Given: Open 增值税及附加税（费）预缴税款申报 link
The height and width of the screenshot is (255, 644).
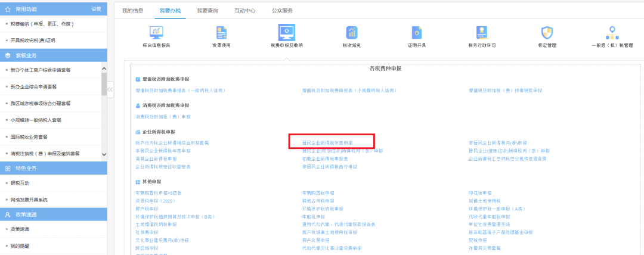Looking at the screenshot, I should coord(506,90).
